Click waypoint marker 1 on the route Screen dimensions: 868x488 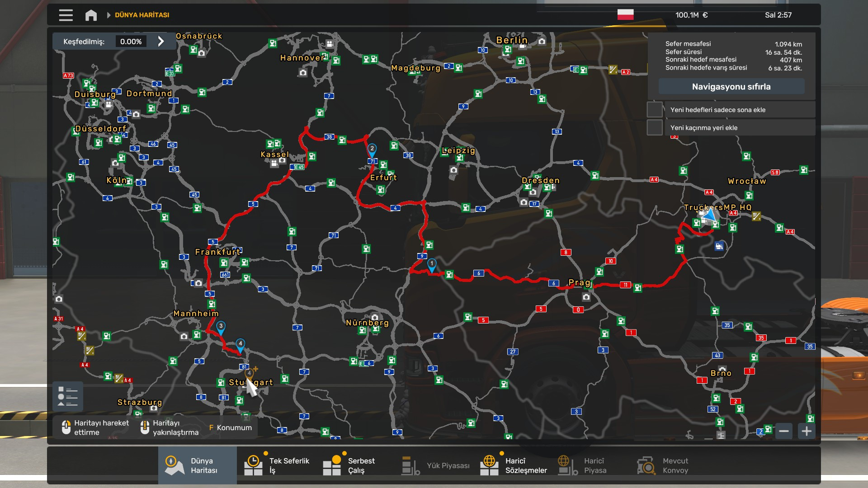[432, 264]
